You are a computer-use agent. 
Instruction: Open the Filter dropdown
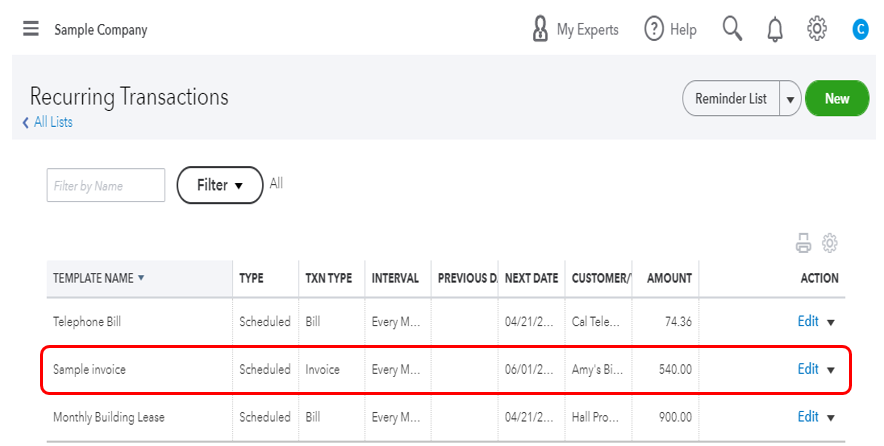point(219,185)
